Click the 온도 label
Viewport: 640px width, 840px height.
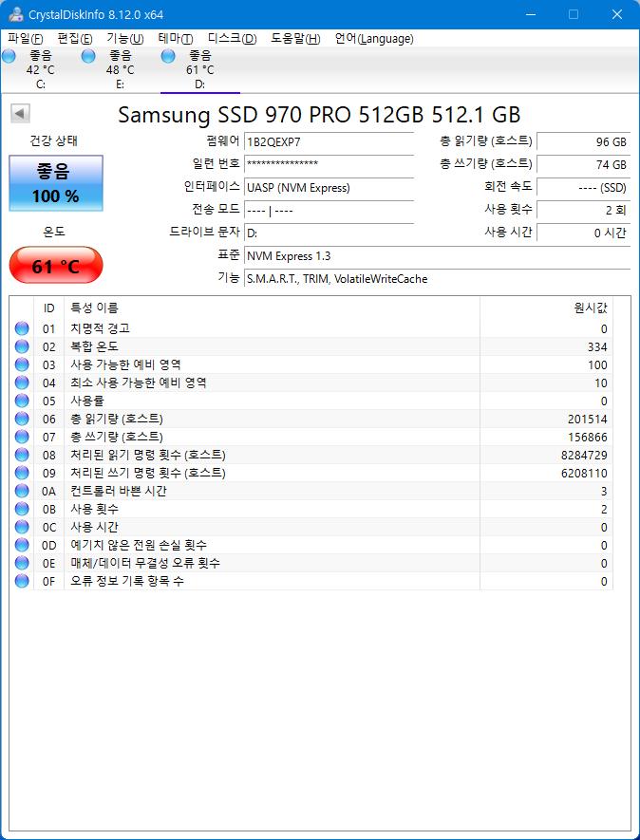[x=56, y=232]
